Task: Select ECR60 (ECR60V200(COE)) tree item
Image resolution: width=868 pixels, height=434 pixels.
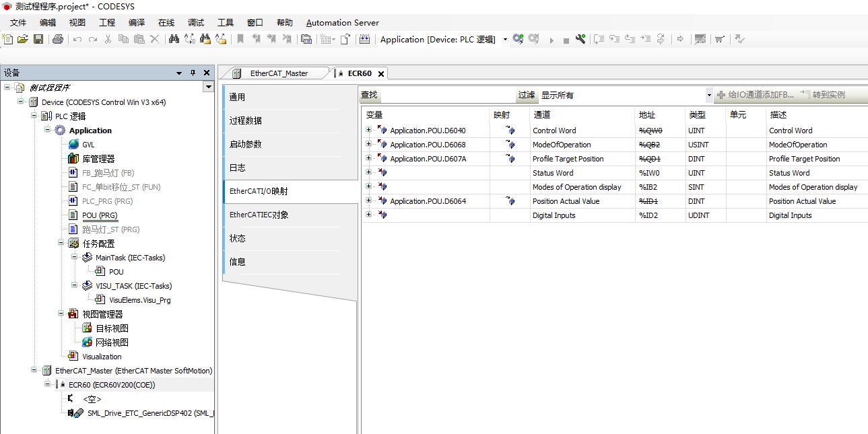Action: click(112, 385)
